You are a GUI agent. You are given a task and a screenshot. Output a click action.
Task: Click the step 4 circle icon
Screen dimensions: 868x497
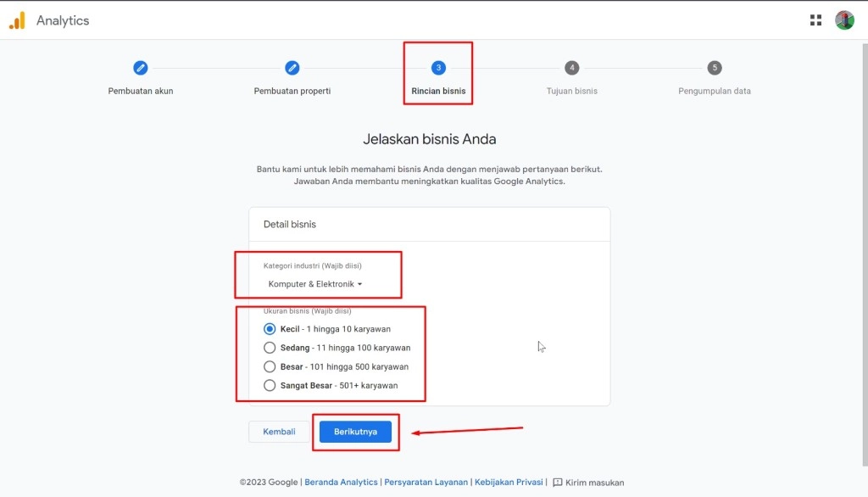tap(572, 68)
